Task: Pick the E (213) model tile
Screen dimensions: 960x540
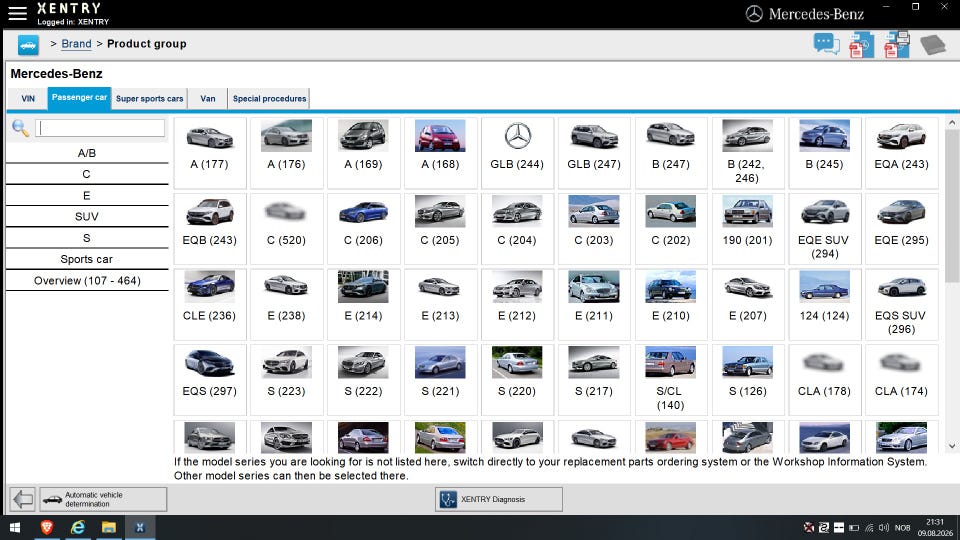Action: click(x=440, y=304)
